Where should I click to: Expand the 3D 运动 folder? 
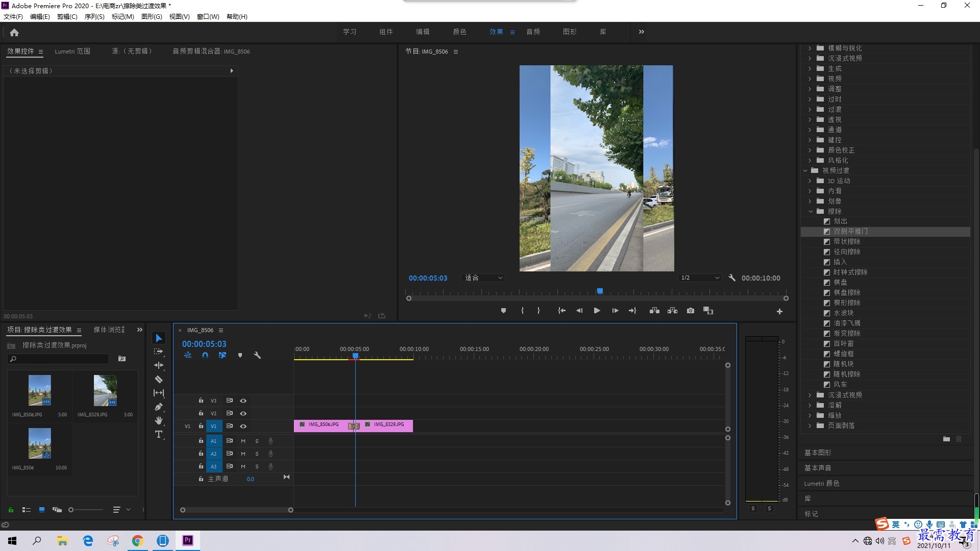810,181
